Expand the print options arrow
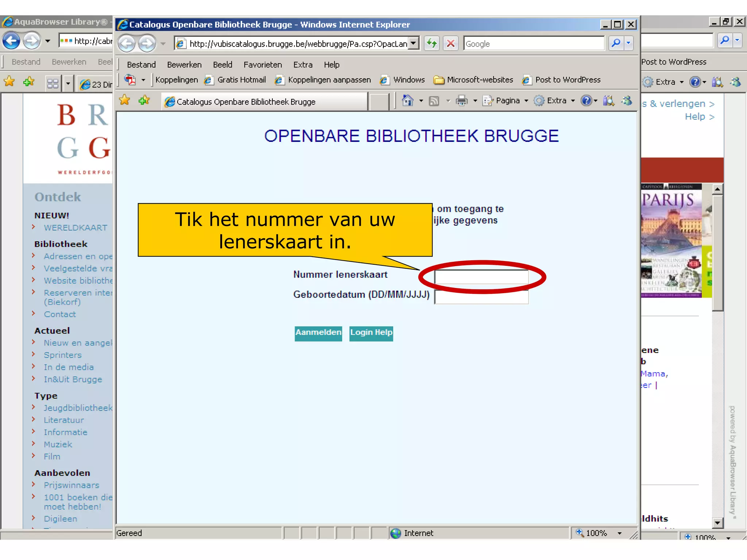 pos(475,101)
